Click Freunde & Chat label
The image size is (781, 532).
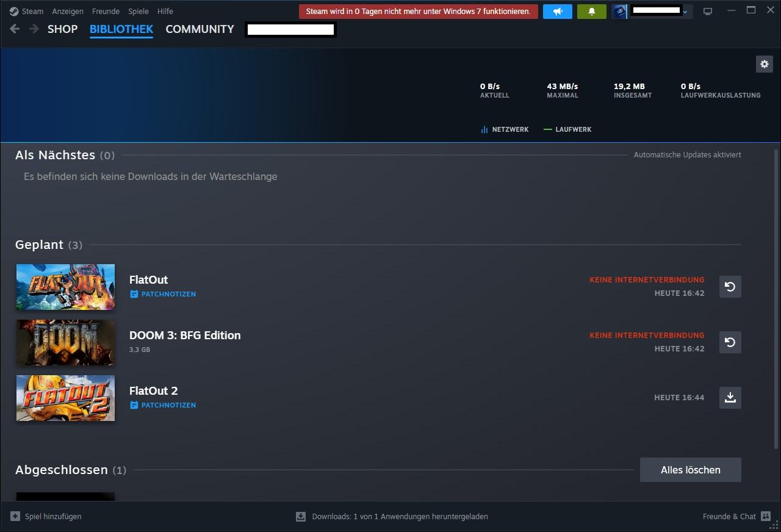point(729,516)
